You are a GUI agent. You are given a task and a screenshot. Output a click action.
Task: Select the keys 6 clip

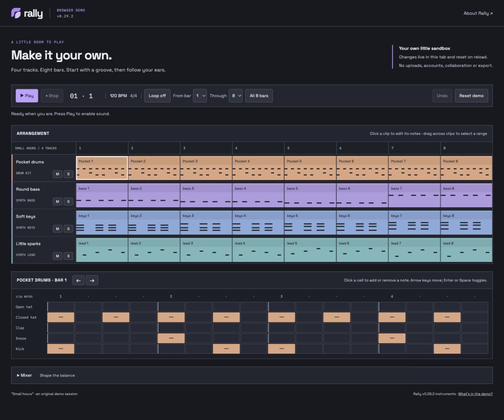[362, 223]
